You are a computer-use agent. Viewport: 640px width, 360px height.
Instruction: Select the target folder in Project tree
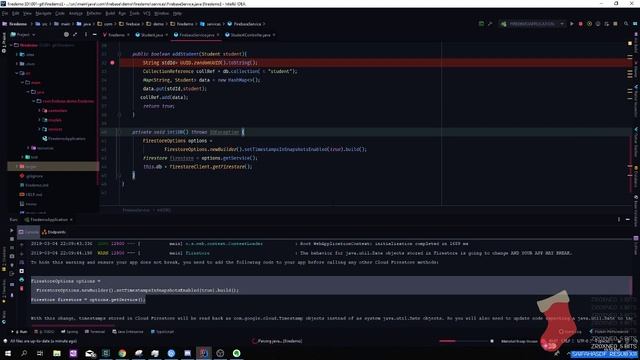tap(53, 167)
